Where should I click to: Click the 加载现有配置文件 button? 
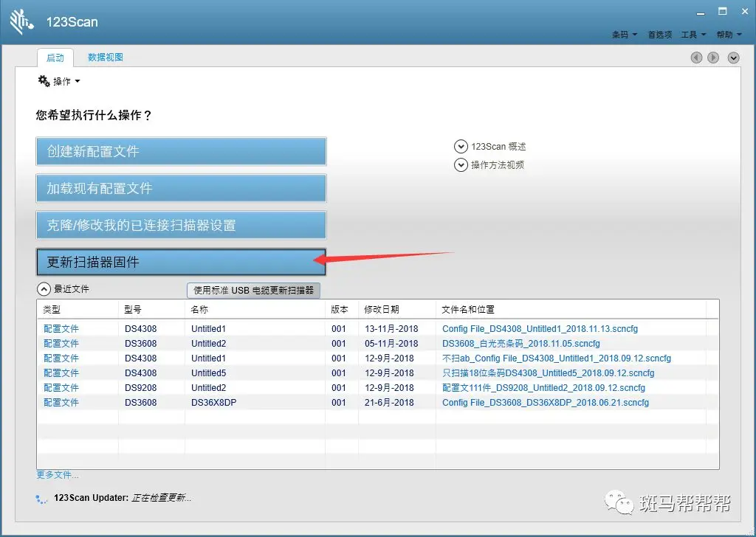pos(181,188)
